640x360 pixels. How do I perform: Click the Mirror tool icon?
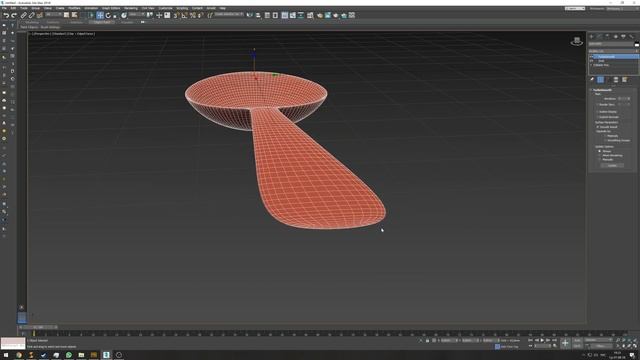[x=250, y=15]
